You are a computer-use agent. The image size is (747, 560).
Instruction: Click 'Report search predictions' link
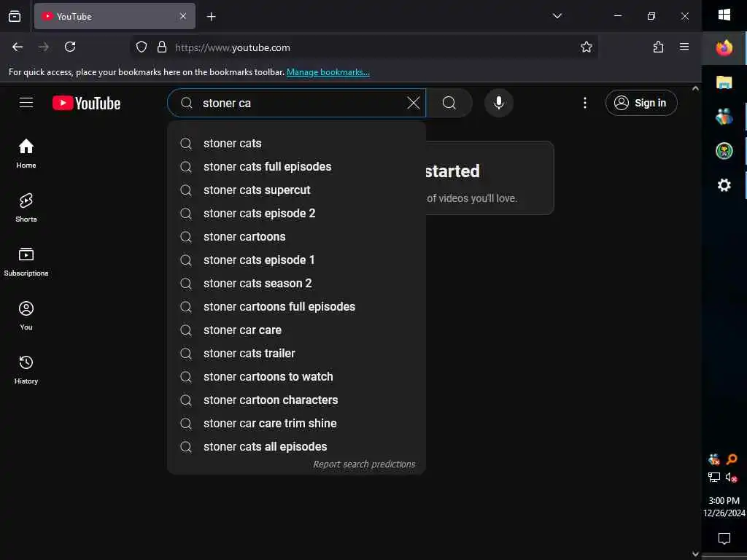point(364,464)
